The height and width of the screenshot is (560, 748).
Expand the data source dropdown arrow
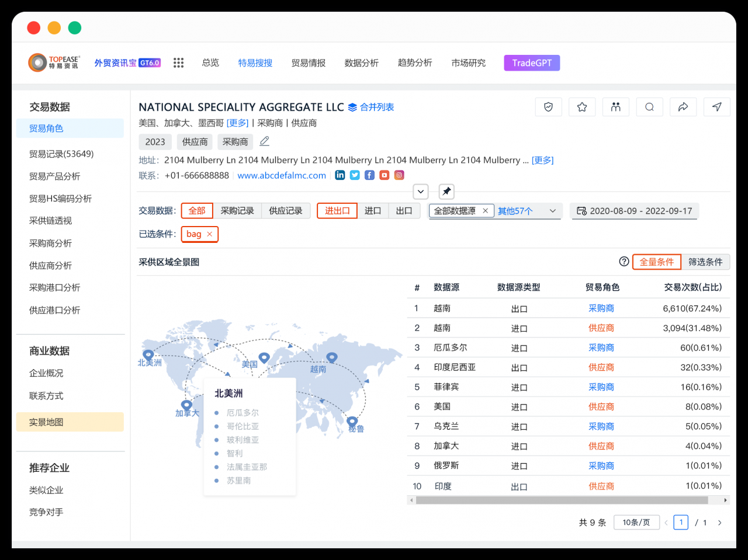[x=553, y=211]
